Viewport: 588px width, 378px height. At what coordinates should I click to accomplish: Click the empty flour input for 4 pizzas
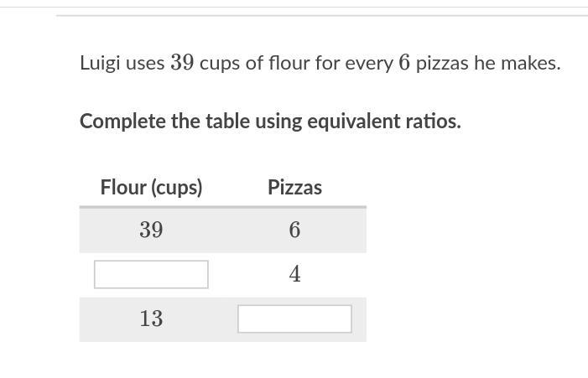151,274
